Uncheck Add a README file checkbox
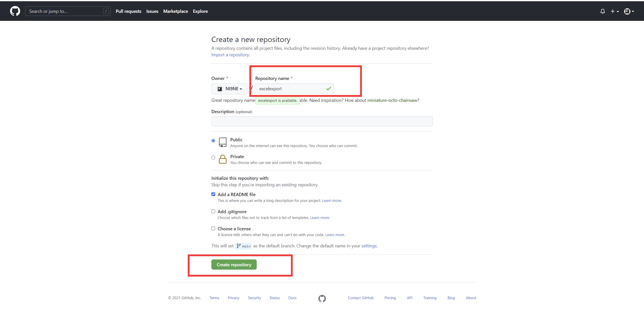The height and width of the screenshot is (312, 644). tap(213, 194)
